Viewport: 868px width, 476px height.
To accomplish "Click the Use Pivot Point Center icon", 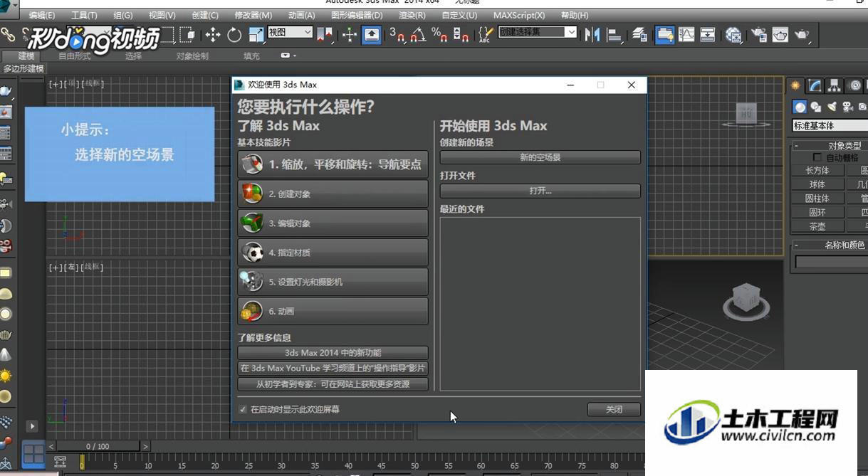I will pyautogui.click(x=325, y=34).
